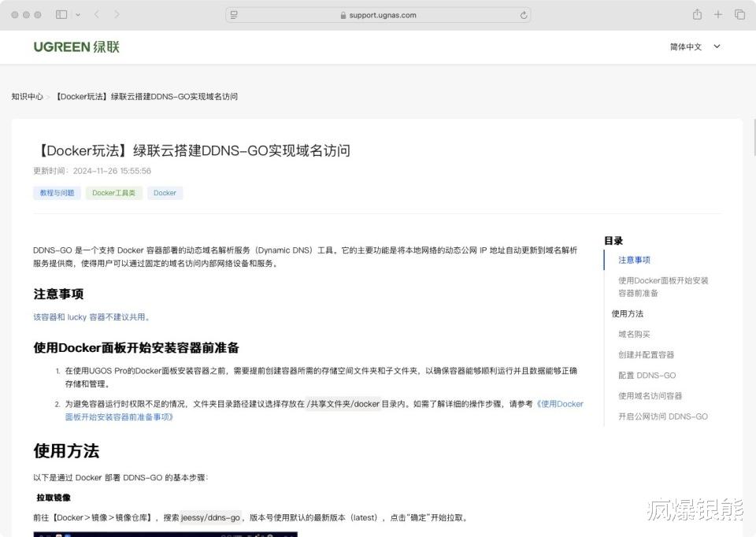Jump to 使用Docker面板开始安装容器前准备 in contents
Viewport: 756px width, 537px height.
point(663,287)
